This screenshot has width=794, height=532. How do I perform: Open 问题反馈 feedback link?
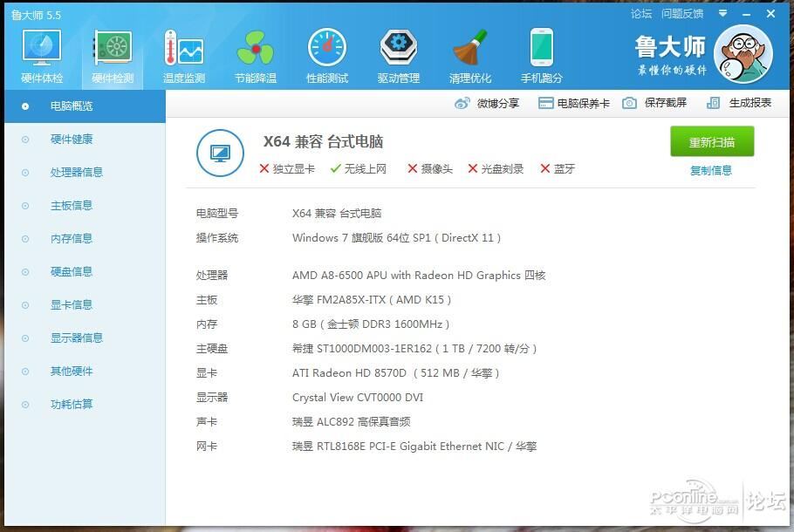click(682, 14)
